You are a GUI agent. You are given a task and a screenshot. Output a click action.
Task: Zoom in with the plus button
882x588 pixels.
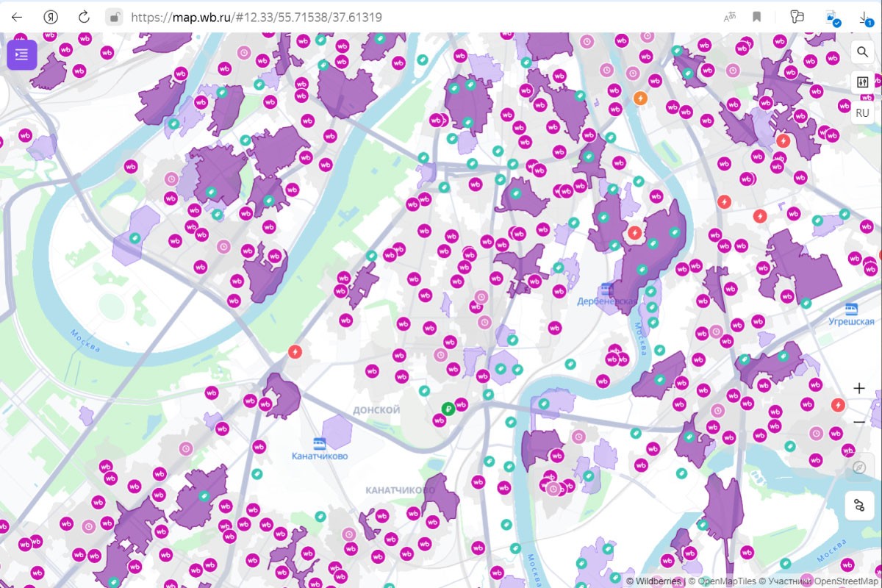[859, 388]
